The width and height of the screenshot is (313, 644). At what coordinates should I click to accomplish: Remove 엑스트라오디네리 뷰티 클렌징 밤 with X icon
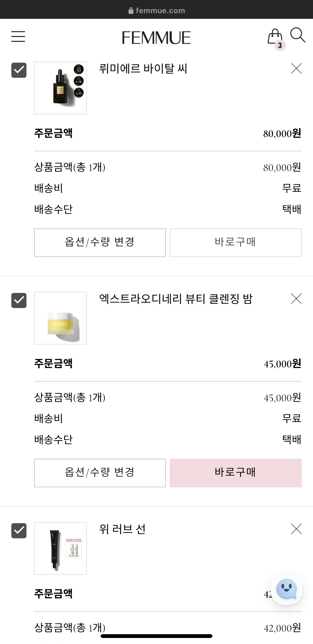[296, 299]
